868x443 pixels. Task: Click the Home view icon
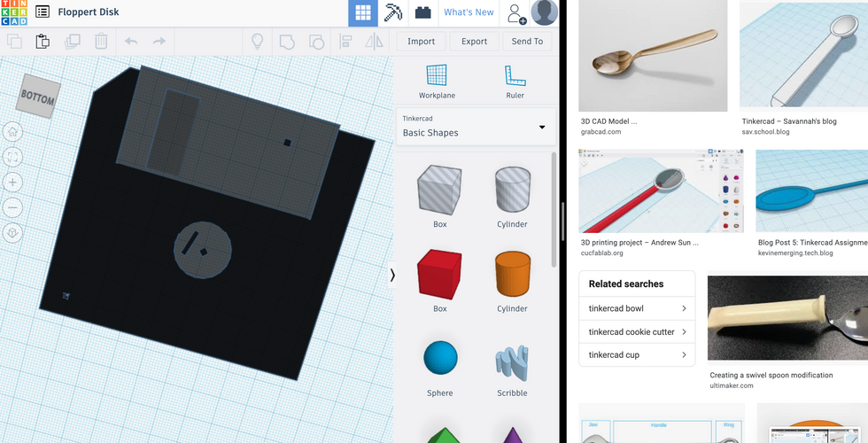12,132
